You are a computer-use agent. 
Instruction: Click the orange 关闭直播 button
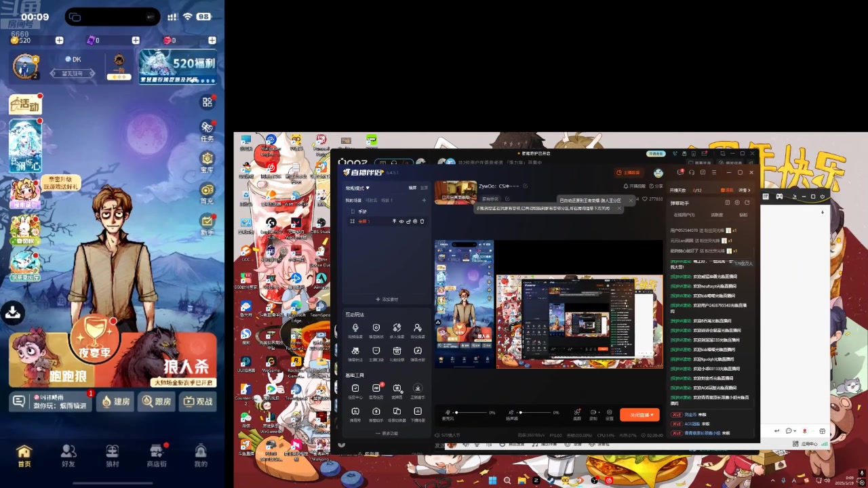pyautogui.click(x=639, y=414)
